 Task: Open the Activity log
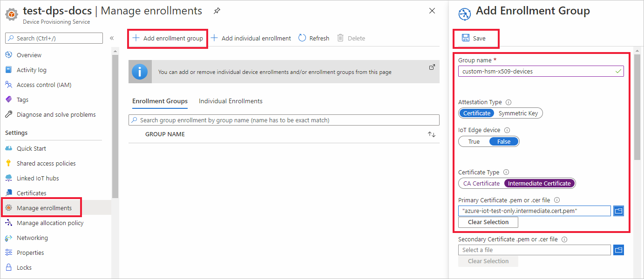(32, 70)
